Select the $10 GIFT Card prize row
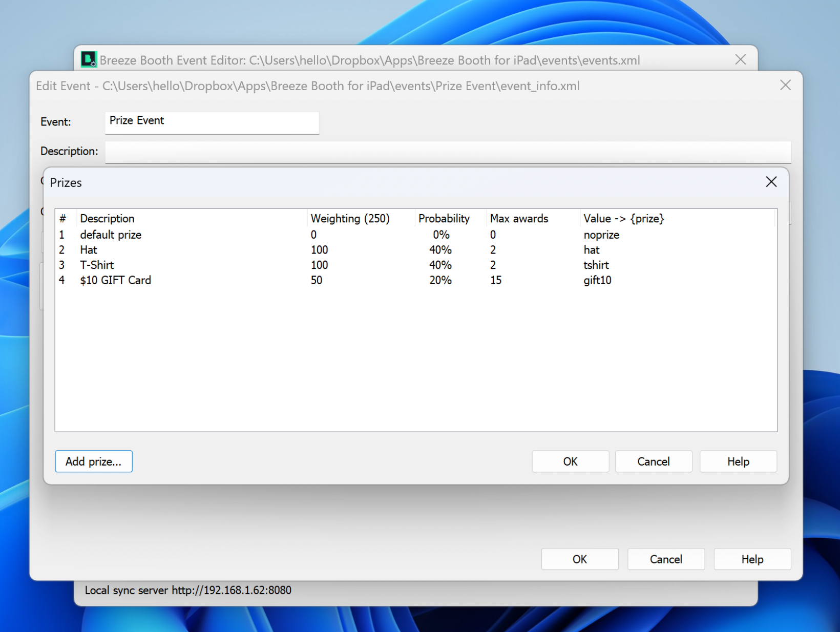The image size is (840, 632). 116,280
